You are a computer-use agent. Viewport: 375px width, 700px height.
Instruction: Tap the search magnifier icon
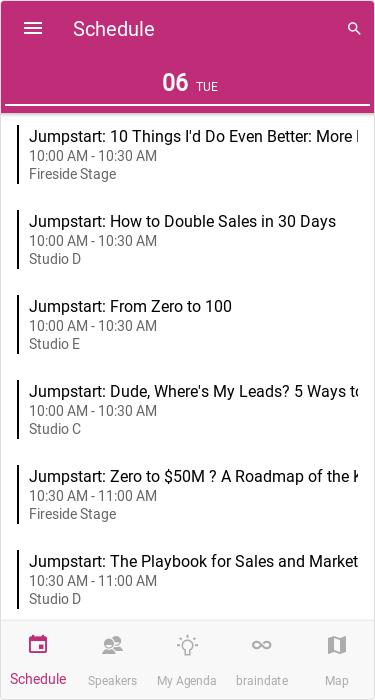click(354, 29)
